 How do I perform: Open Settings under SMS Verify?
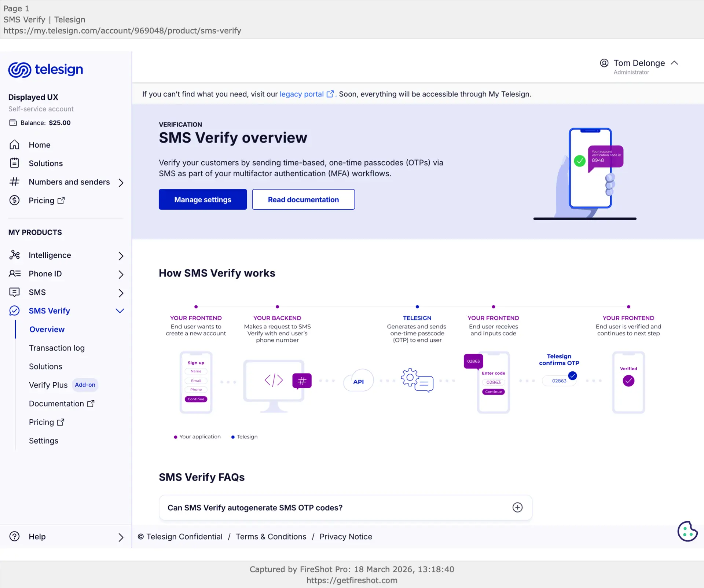pos(44,440)
